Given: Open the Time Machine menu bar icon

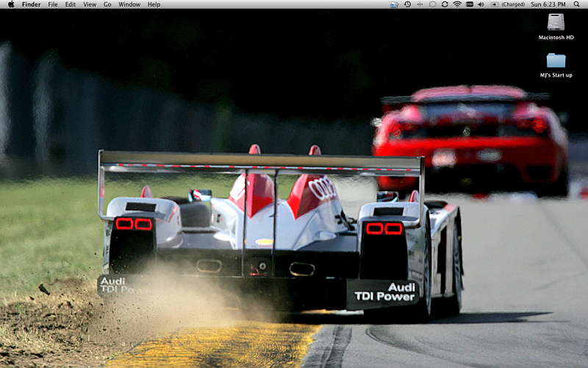Looking at the screenshot, I should [408, 4].
